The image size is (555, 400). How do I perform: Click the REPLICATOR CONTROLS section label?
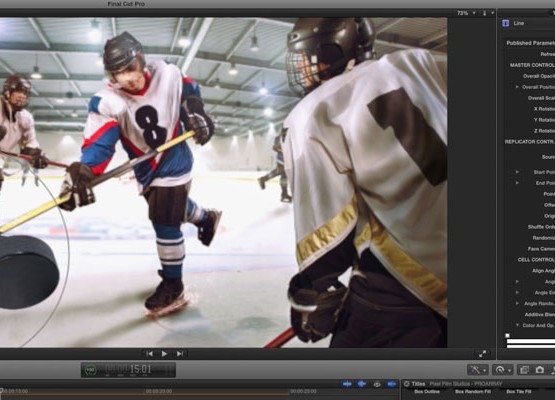point(530,142)
